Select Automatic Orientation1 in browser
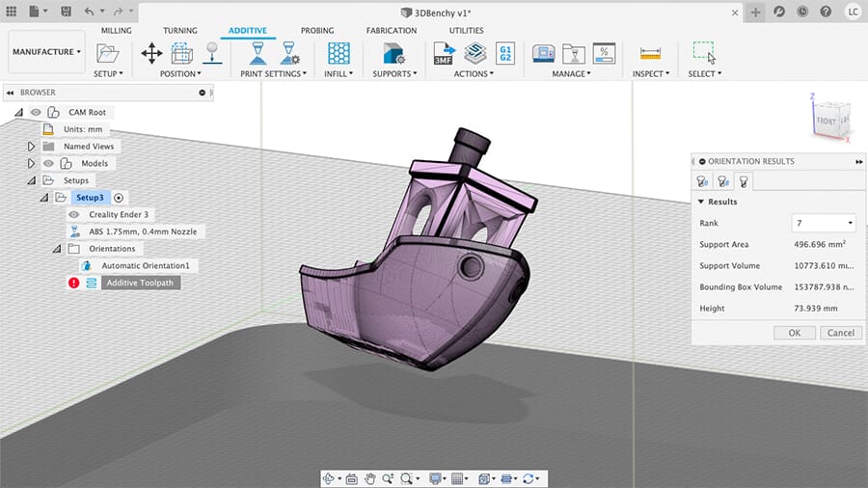This screenshot has width=868, height=488. click(x=145, y=265)
